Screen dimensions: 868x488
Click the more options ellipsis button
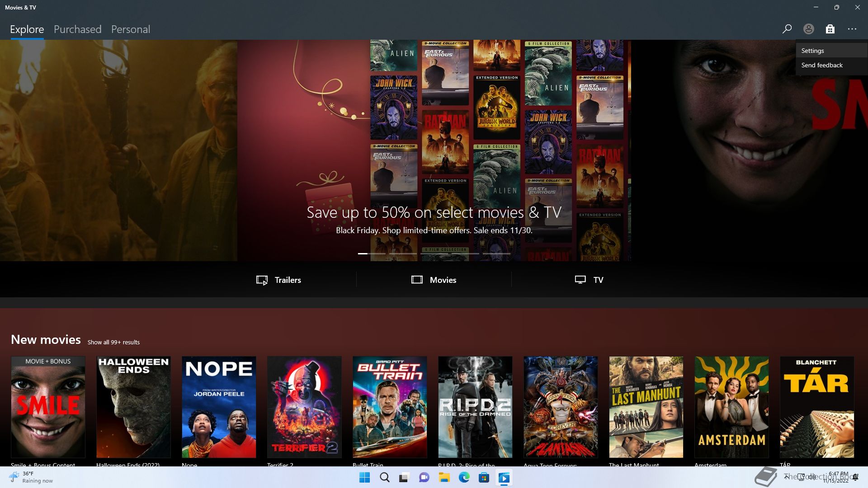click(x=852, y=29)
